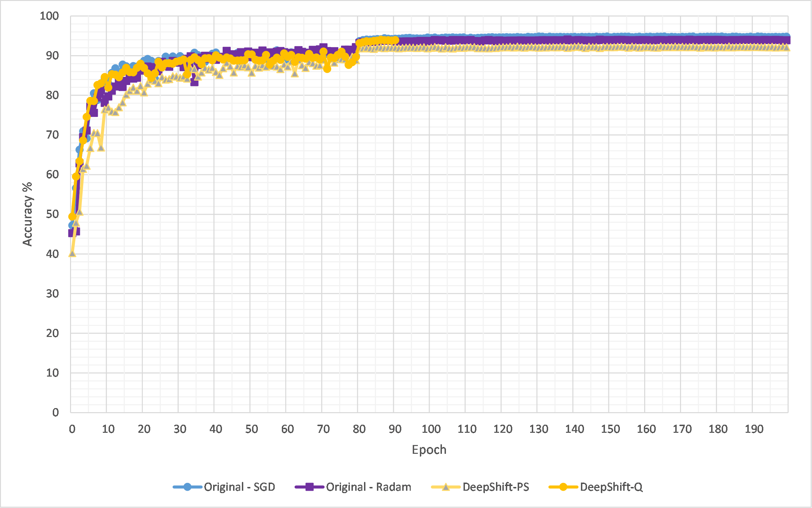Click the 120 tick label on the epoch axis
812x508 pixels.
point(503,429)
